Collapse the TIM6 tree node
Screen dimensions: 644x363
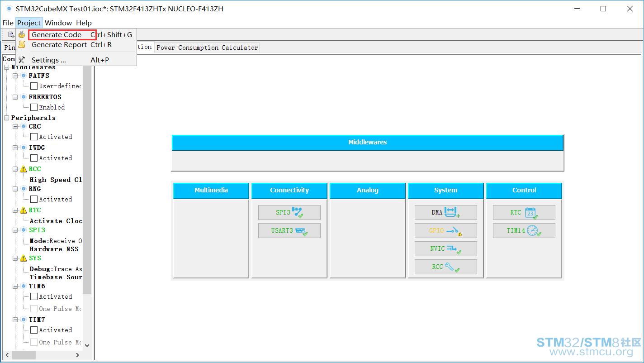[x=15, y=286]
